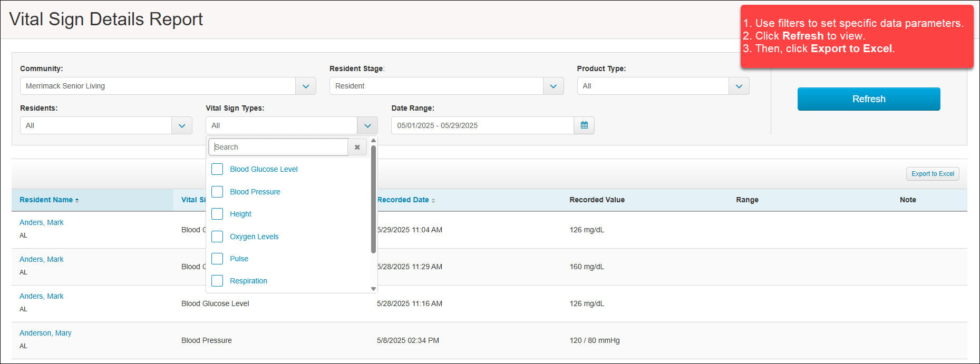
Task: Select the 5/28/2025 11:29 AM date cell
Action: (x=410, y=267)
